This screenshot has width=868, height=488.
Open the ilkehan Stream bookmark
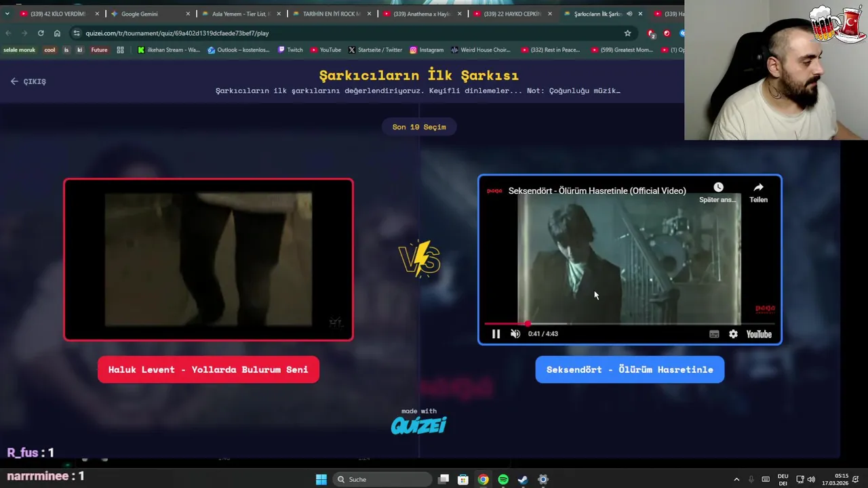[x=168, y=49]
